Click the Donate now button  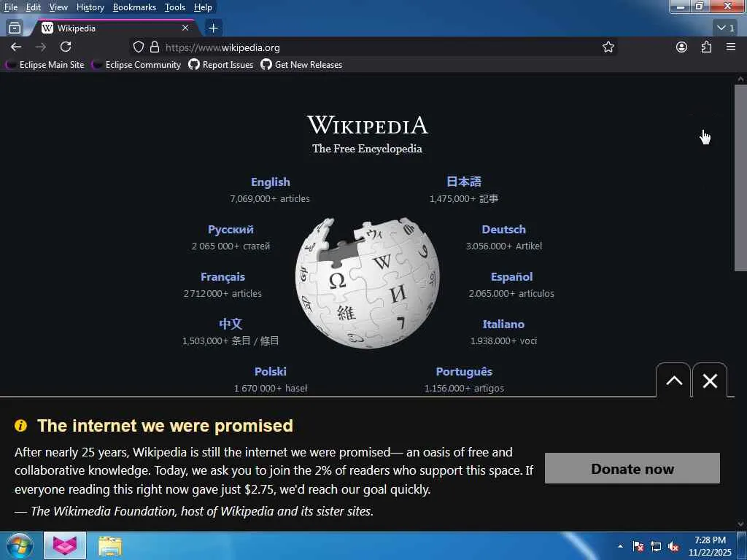[632, 469]
